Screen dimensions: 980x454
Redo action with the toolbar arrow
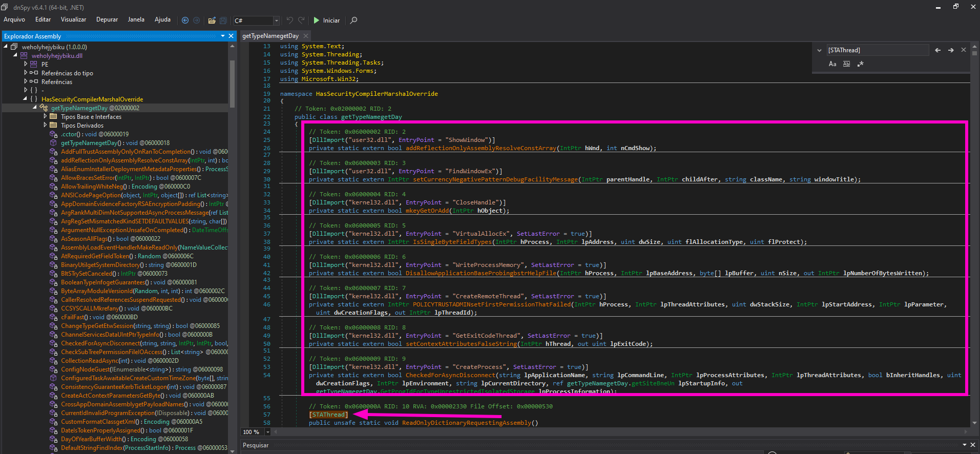tap(301, 20)
